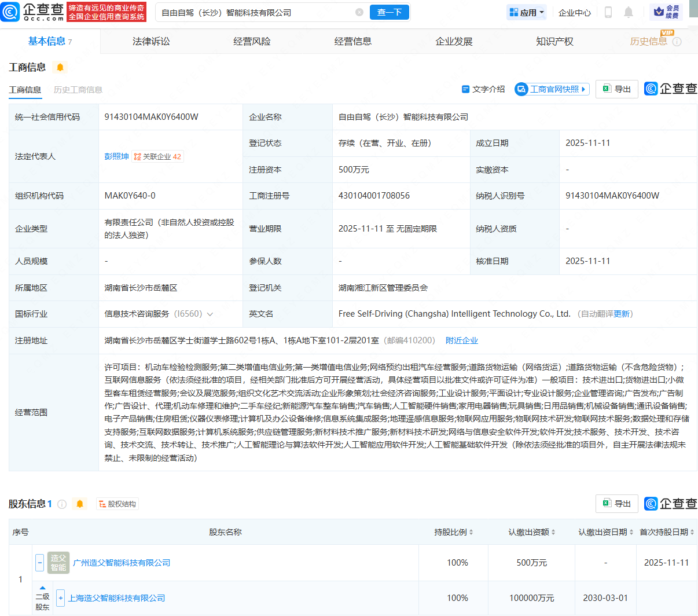Click info icon next to 股东信息
698x616 pixels.
pyautogui.click(x=62, y=504)
